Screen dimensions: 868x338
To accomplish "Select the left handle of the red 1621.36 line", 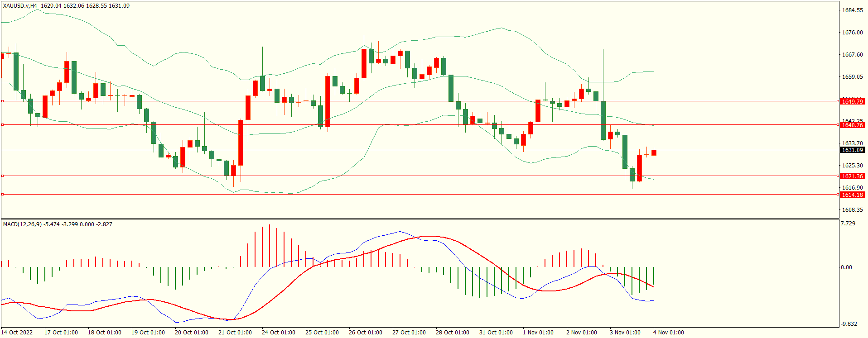I will point(2,176).
